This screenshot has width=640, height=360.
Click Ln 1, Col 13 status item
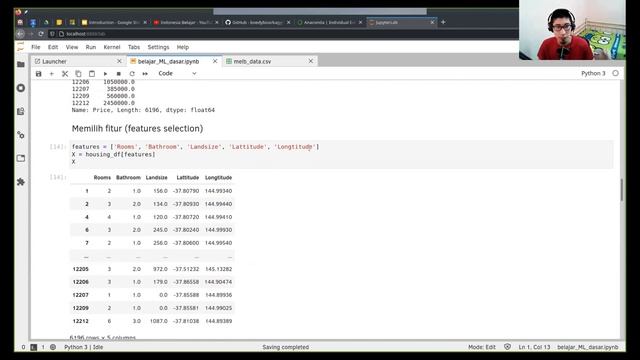(534, 347)
